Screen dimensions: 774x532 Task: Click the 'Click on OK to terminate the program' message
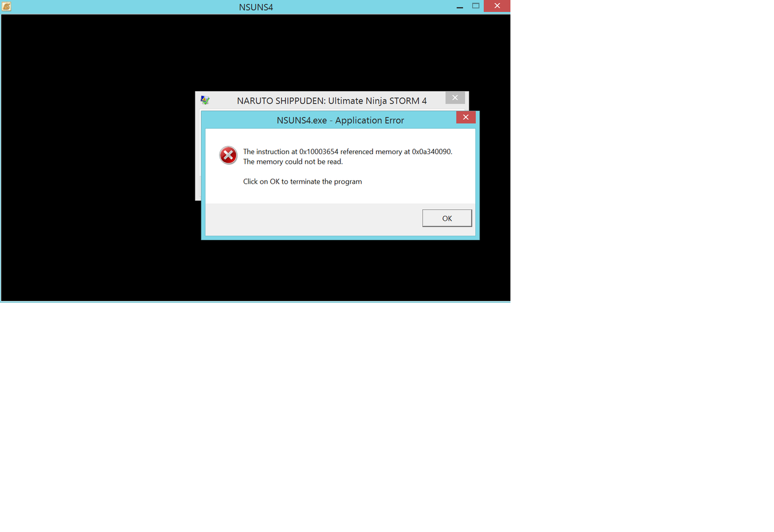tap(302, 181)
